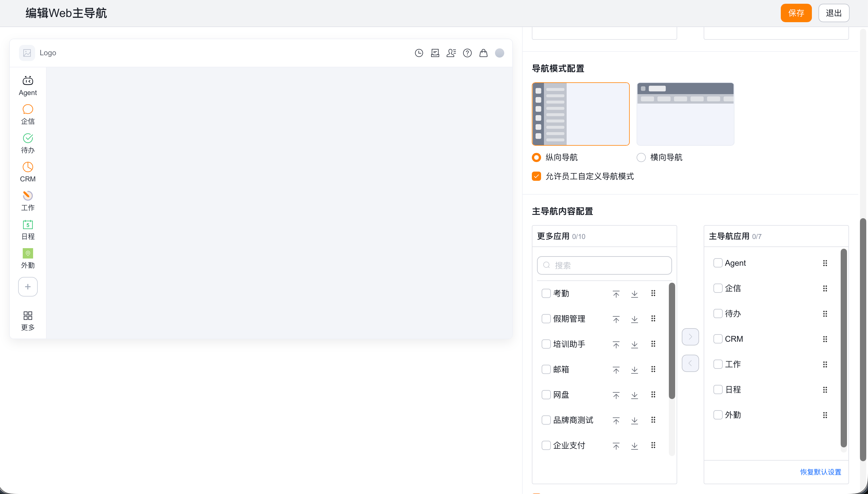
Task: Click the 企信 chat bubble icon
Action: click(x=28, y=109)
